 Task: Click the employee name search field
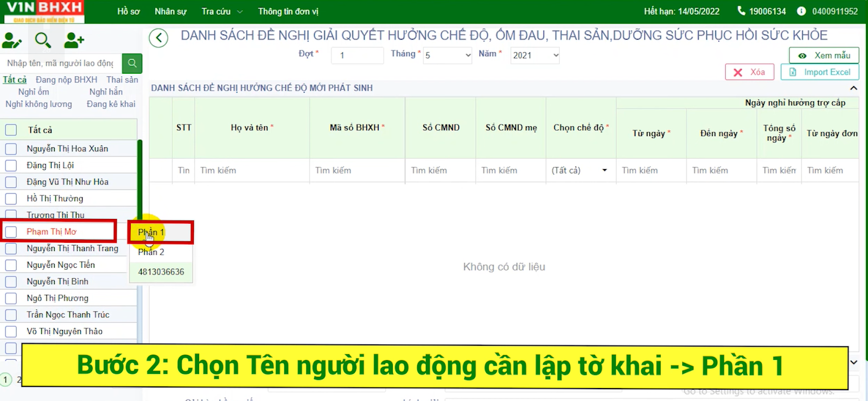click(61, 63)
